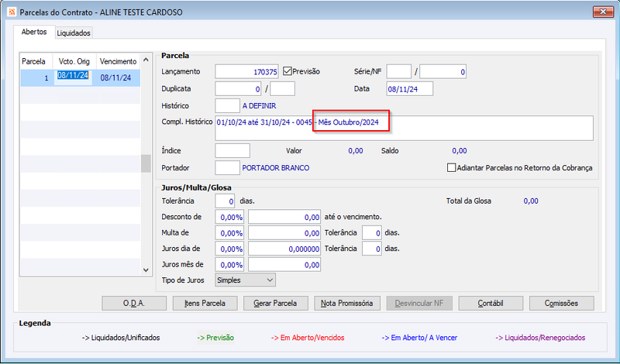
Task: Click the Portador code input field
Action: (x=227, y=168)
